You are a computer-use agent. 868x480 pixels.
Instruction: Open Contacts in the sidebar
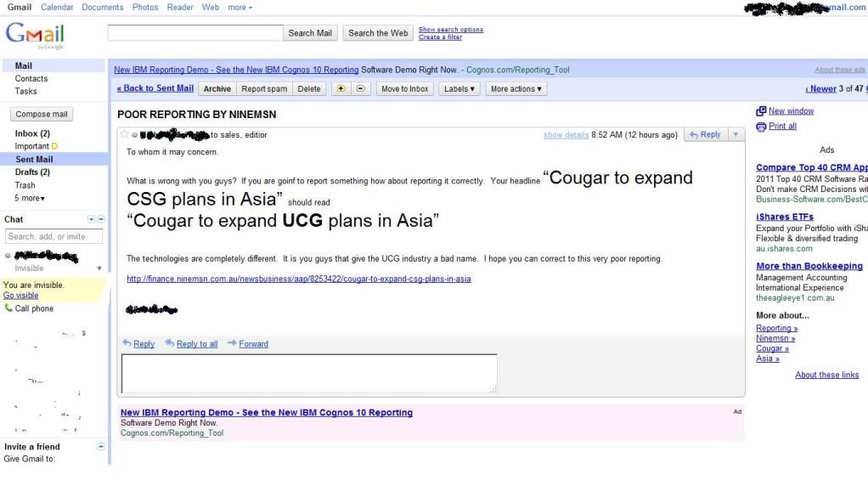pos(31,79)
